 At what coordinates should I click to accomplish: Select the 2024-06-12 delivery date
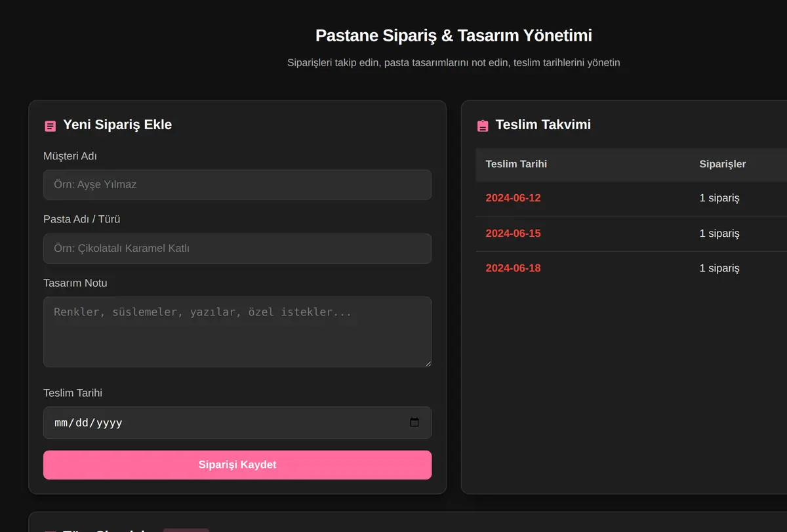coord(514,198)
